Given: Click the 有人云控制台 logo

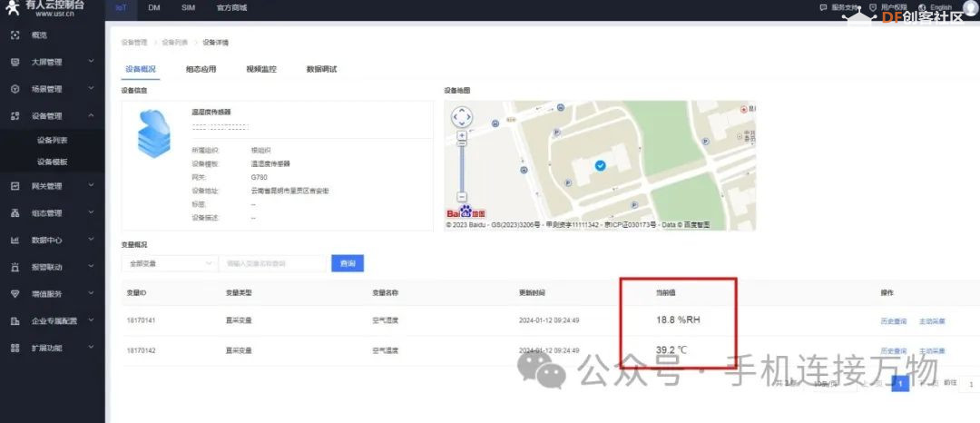Looking at the screenshot, I should 44,7.
